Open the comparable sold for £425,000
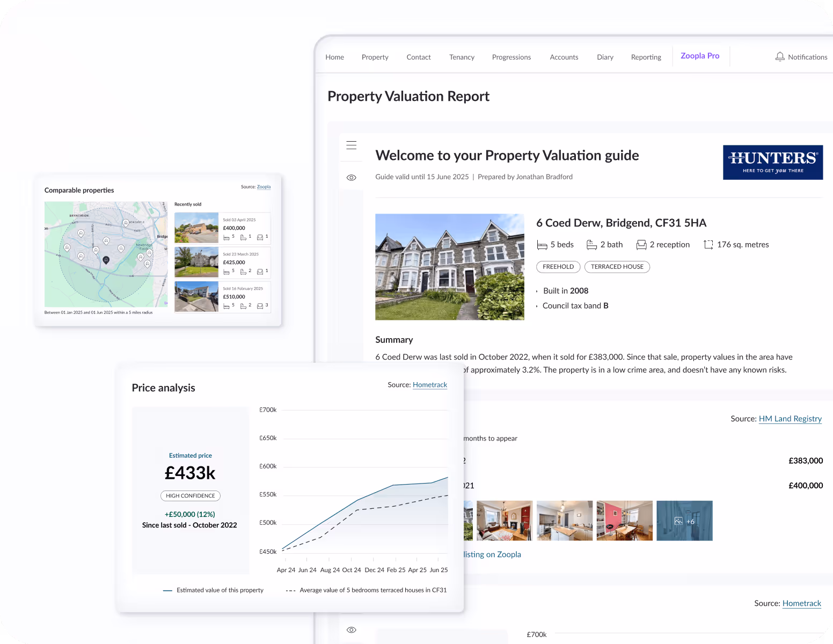Viewport: 833px width, 644px height. [223, 262]
